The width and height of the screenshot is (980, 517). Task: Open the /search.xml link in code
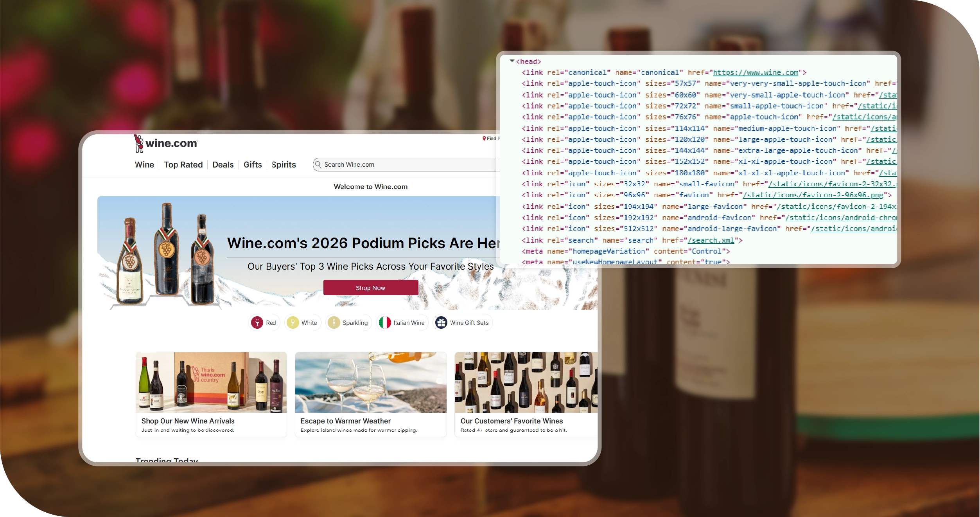711,240
